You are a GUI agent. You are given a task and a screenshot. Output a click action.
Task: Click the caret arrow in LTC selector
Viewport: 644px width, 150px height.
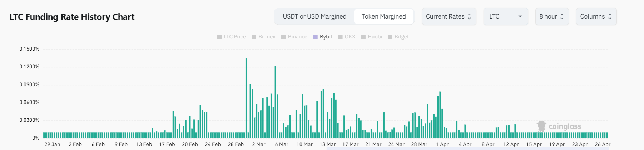pyautogui.click(x=520, y=16)
